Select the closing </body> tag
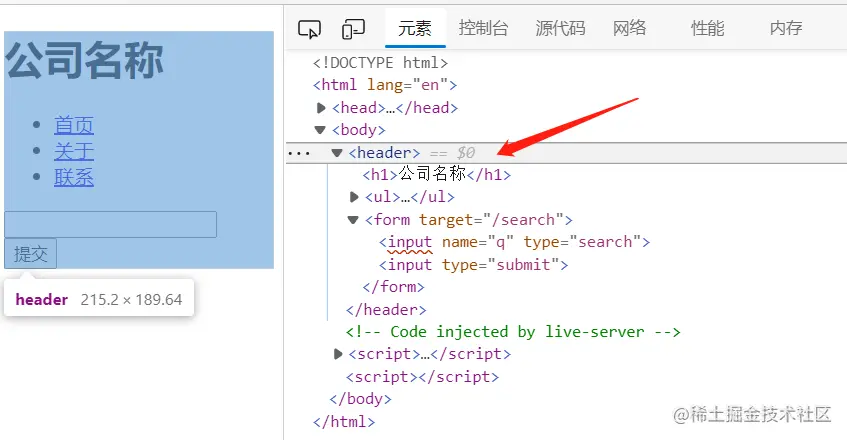847x440 pixels. [x=360, y=399]
